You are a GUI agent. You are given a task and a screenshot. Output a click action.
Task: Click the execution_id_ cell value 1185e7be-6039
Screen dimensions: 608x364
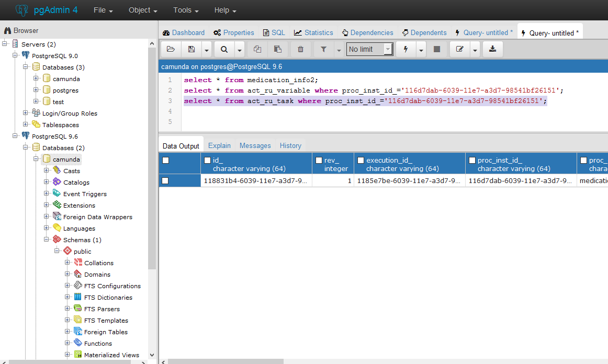pyautogui.click(x=409, y=180)
